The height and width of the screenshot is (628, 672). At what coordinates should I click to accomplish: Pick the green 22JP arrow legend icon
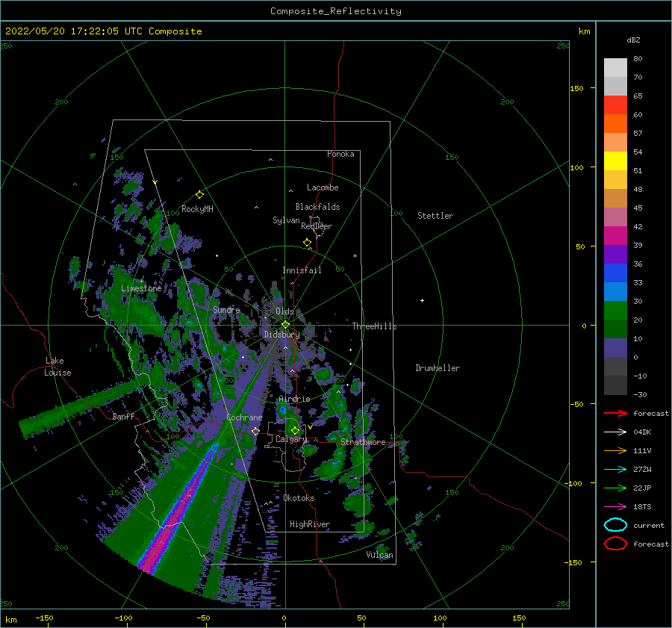coord(615,488)
